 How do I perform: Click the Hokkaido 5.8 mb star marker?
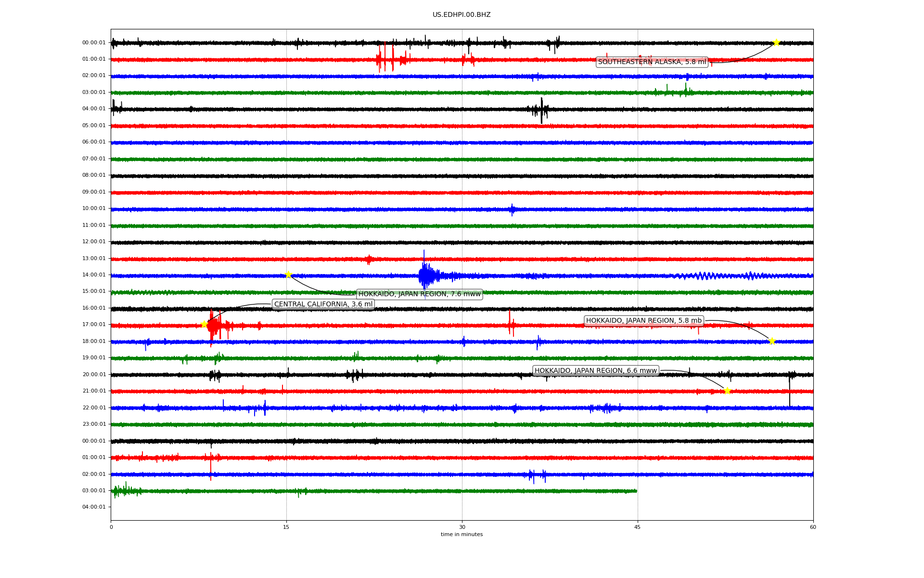pyautogui.click(x=772, y=341)
